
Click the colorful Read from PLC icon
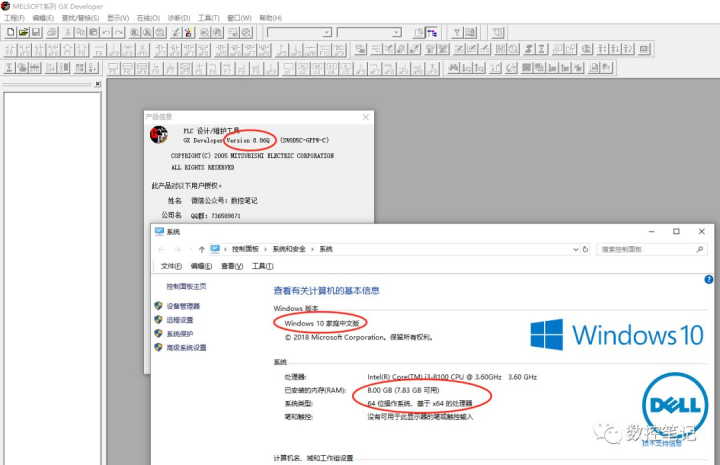click(x=189, y=33)
